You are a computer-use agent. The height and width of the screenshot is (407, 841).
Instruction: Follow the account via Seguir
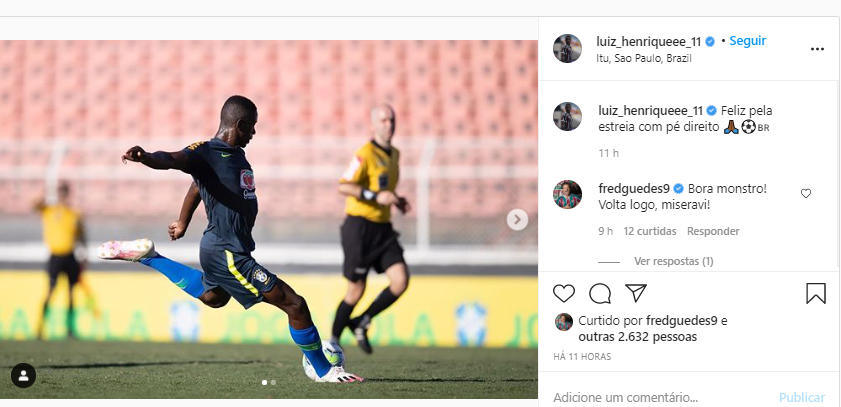pyautogui.click(x=748, y=41)
